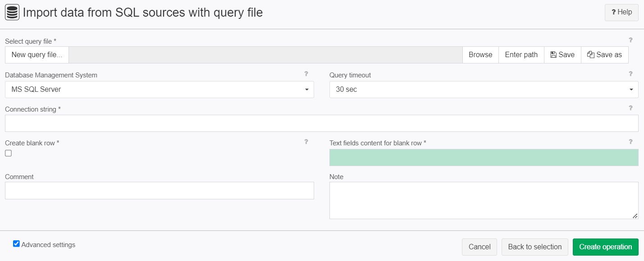Screen dimensions: 644x261
Task: Uncheck the Advanced settings checkbox
Action: (x=16, y=244)
